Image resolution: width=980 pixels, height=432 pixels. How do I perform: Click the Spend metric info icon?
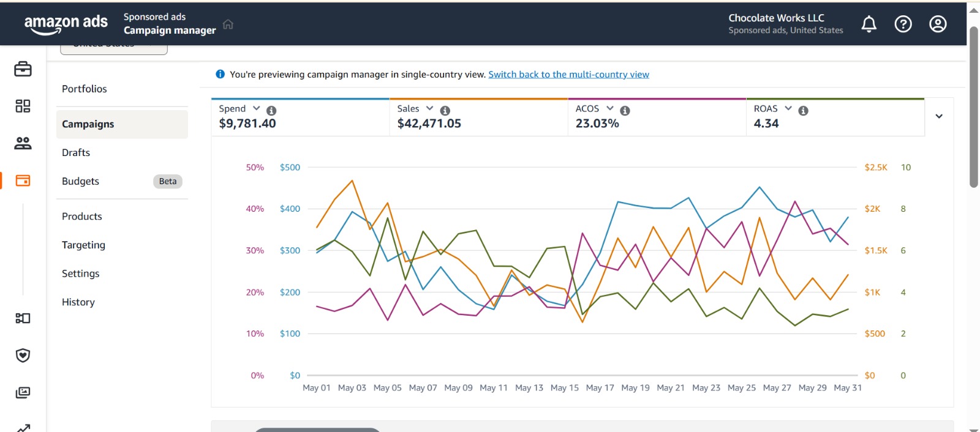[271, 111]
